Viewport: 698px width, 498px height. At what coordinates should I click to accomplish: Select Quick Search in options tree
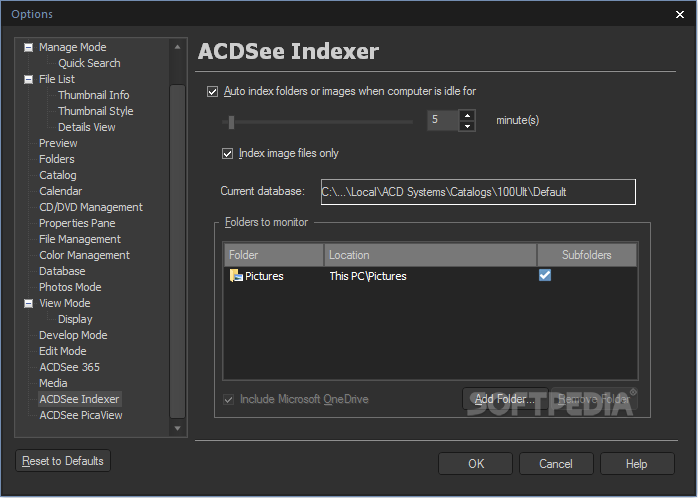coord(89,63)
